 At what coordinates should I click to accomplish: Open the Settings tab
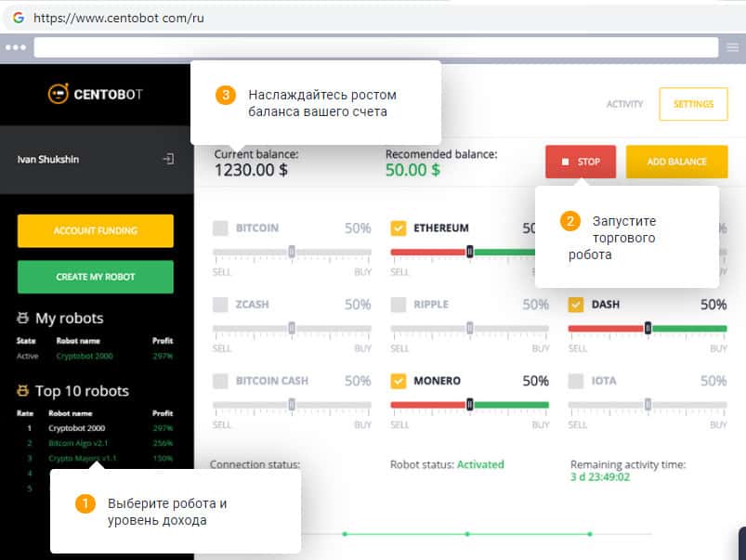(693, 104)
